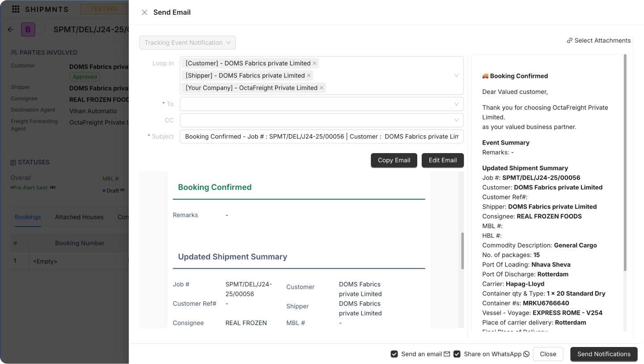The image size is (644, 364).
Task: Click the Close button in footer
Action: pyautogui.click(x=548, y=354)
